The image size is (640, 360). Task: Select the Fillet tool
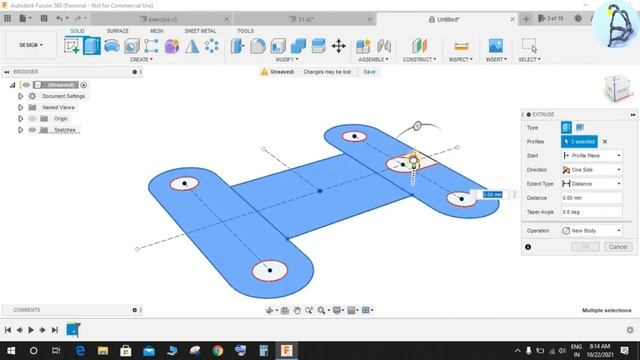click(258, 46)
